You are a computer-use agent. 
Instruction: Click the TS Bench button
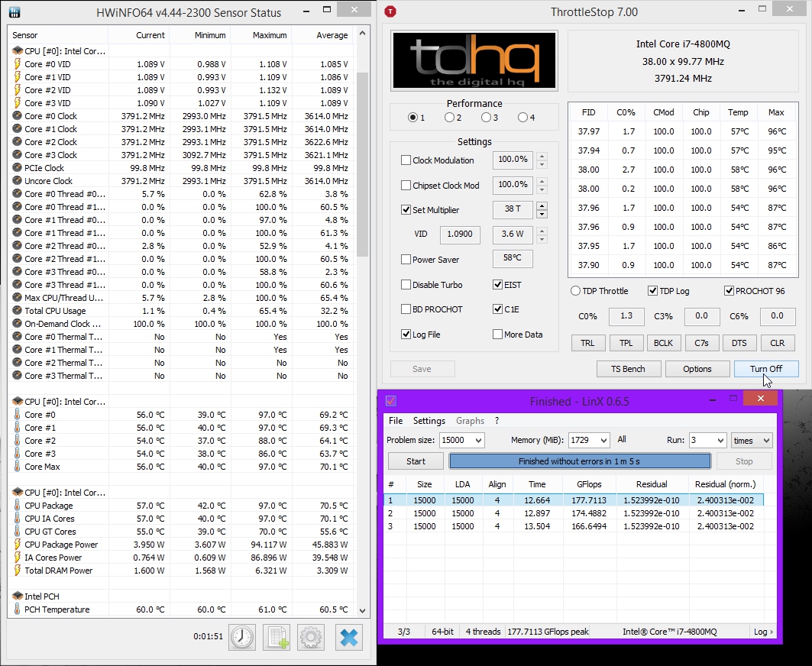point(628,369)
